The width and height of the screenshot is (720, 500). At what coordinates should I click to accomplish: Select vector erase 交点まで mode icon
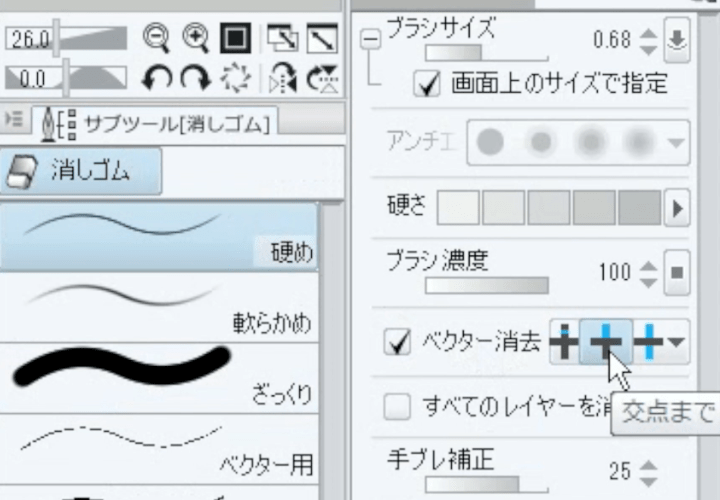tap(606, 342)
